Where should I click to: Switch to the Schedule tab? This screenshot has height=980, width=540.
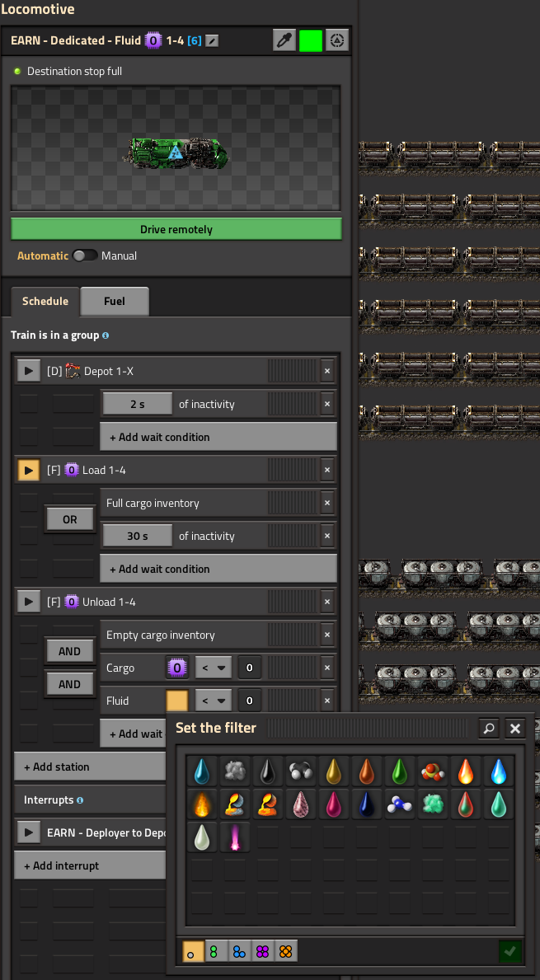pyautogui.click(x=45, y=301)
